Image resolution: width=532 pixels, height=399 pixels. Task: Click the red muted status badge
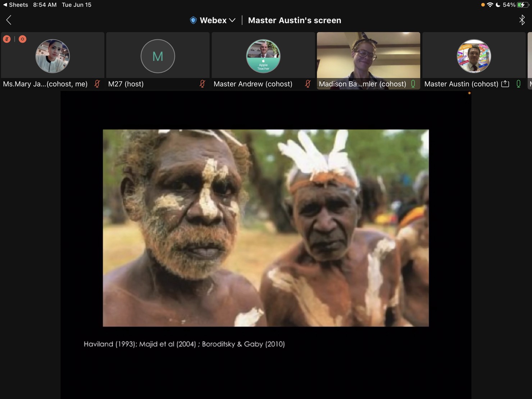[7, 39]
